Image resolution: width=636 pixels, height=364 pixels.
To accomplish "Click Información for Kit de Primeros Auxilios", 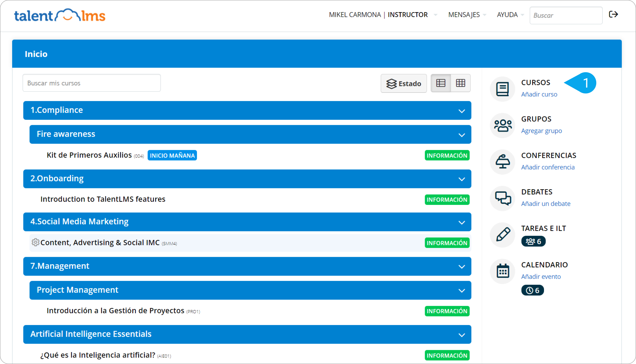I will [447, 155].
